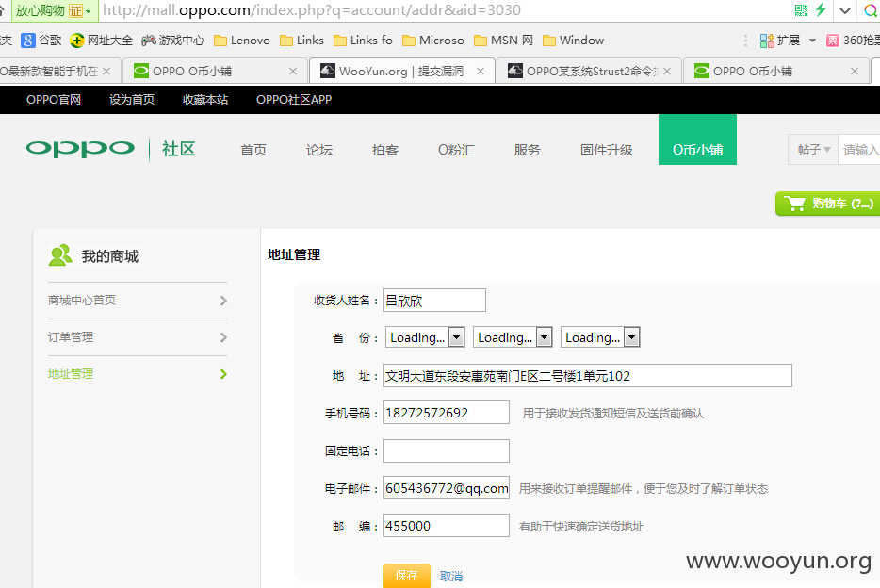Open the 游戏中心 bookmark

(172, 41)
